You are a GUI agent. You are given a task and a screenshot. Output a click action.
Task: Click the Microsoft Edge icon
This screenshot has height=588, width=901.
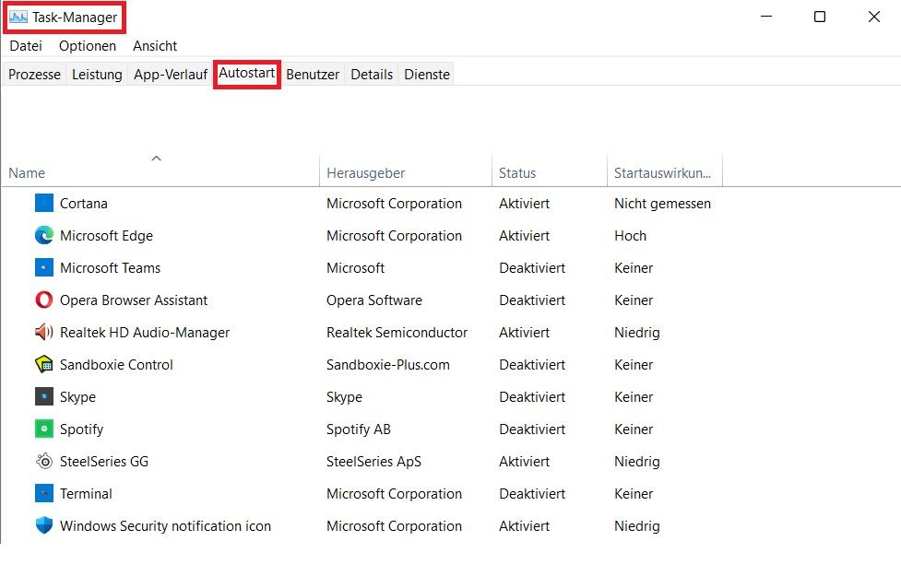44,235
